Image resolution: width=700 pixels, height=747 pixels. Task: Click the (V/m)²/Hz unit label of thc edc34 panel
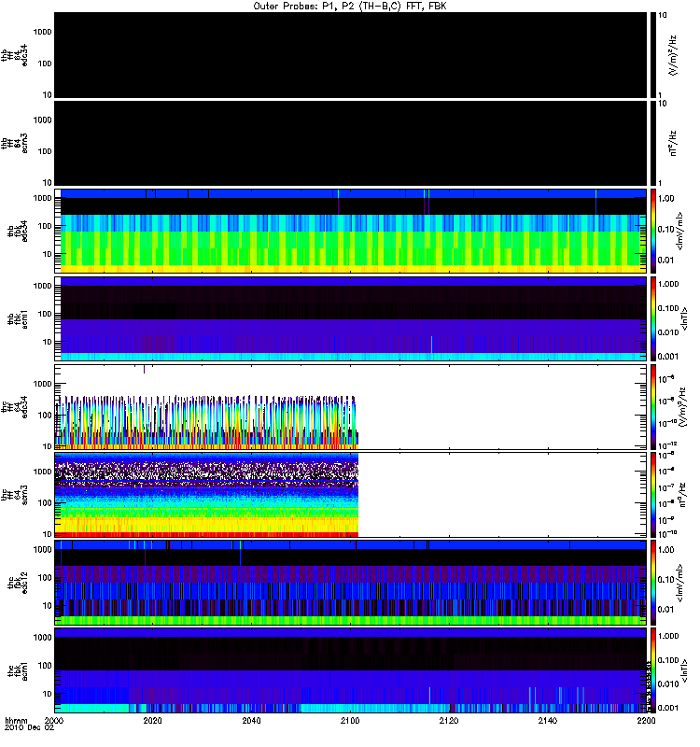[681, 407]
